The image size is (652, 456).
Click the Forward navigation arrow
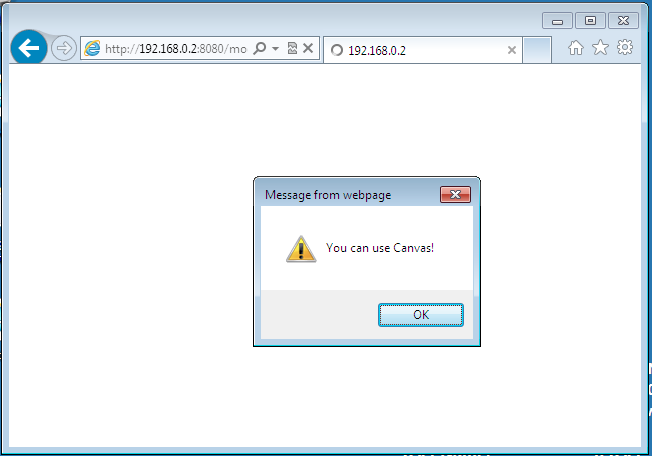tap(64, 48)
